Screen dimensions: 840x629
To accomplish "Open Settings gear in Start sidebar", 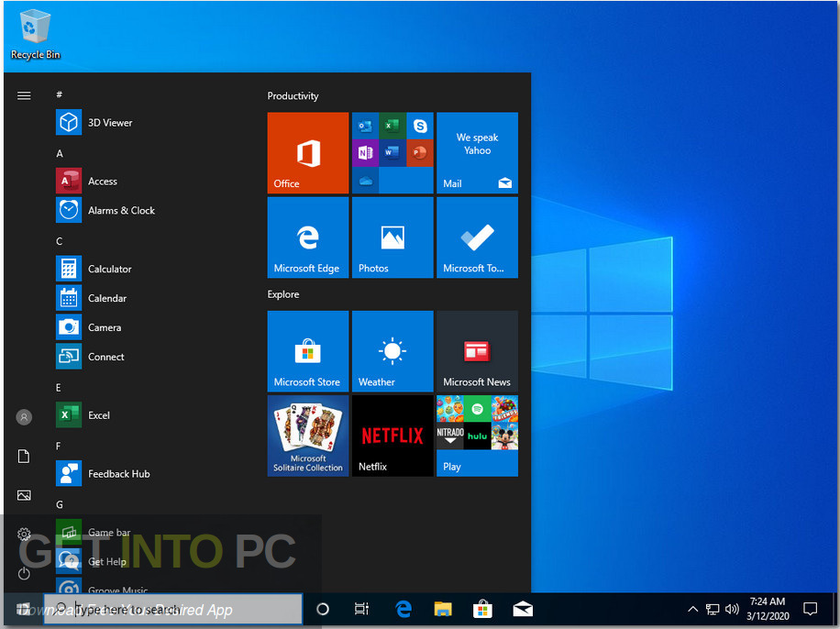I will 24,535.
